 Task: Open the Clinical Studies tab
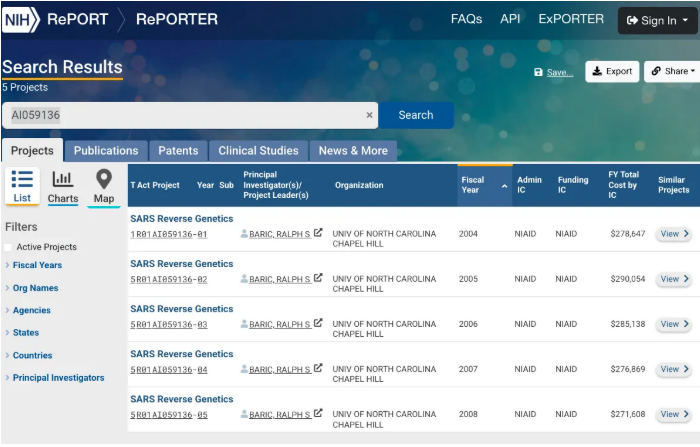[x=258, y=151]
